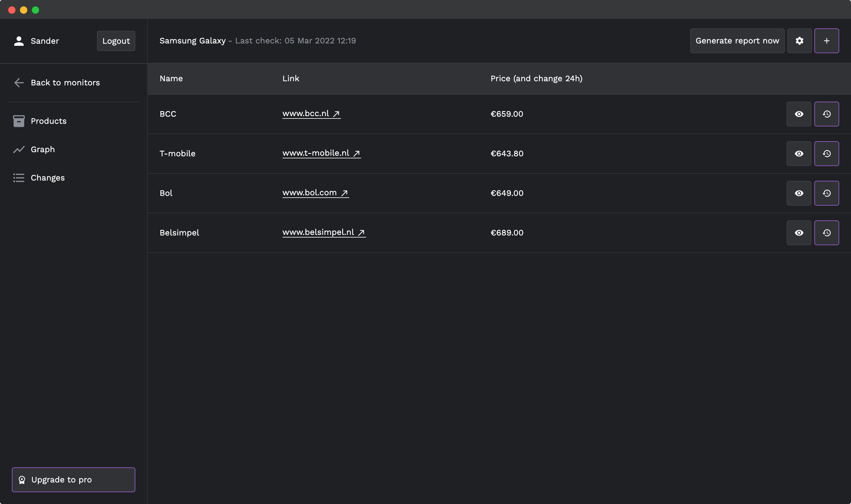Screen dimensions: 851x504
Task: Go to the Products section
Action: [48, 121]
